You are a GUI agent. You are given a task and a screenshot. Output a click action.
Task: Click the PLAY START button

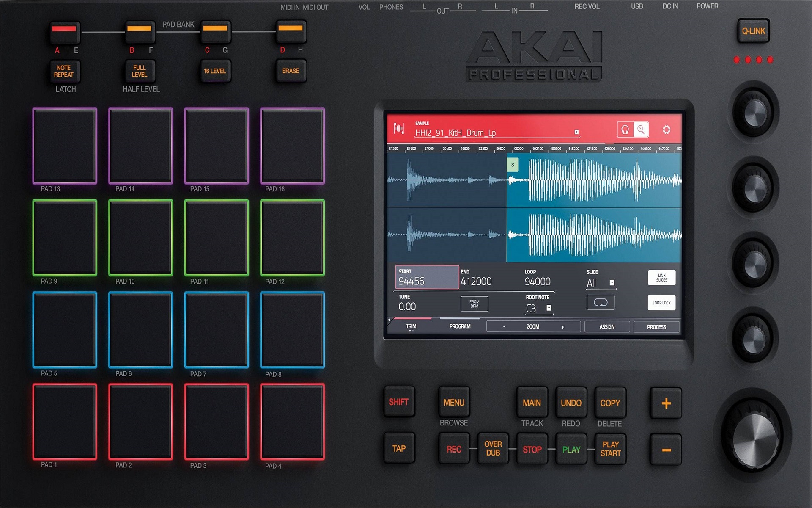coord(610,449)
